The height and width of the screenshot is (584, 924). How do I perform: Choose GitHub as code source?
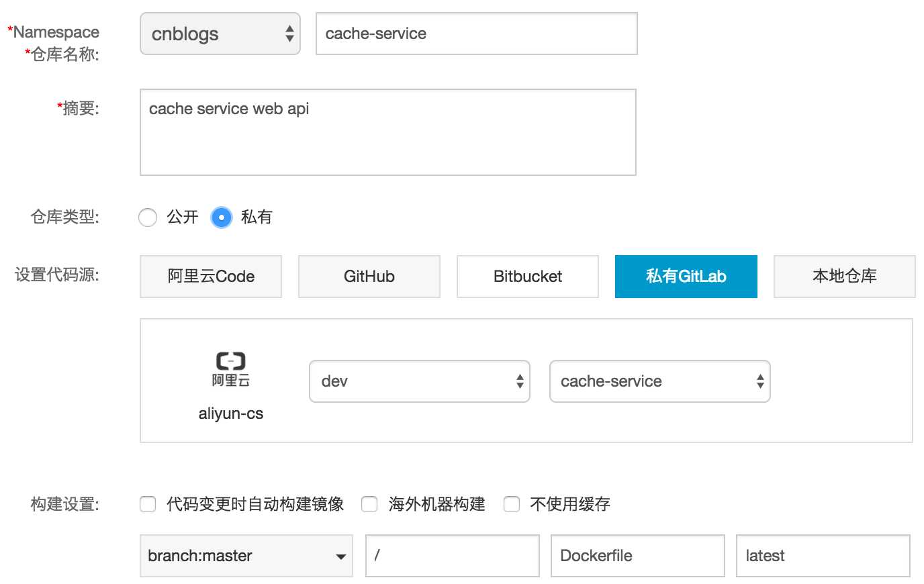click(x=369, y=276)
